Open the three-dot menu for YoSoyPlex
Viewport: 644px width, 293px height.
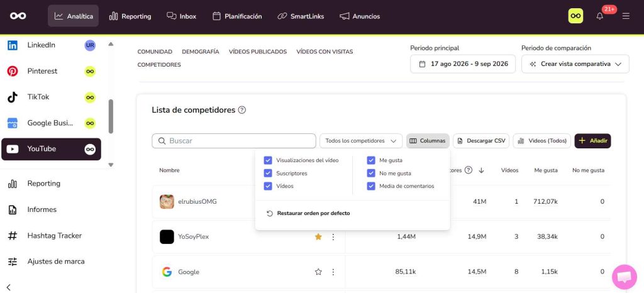click(x=333, y=237)
